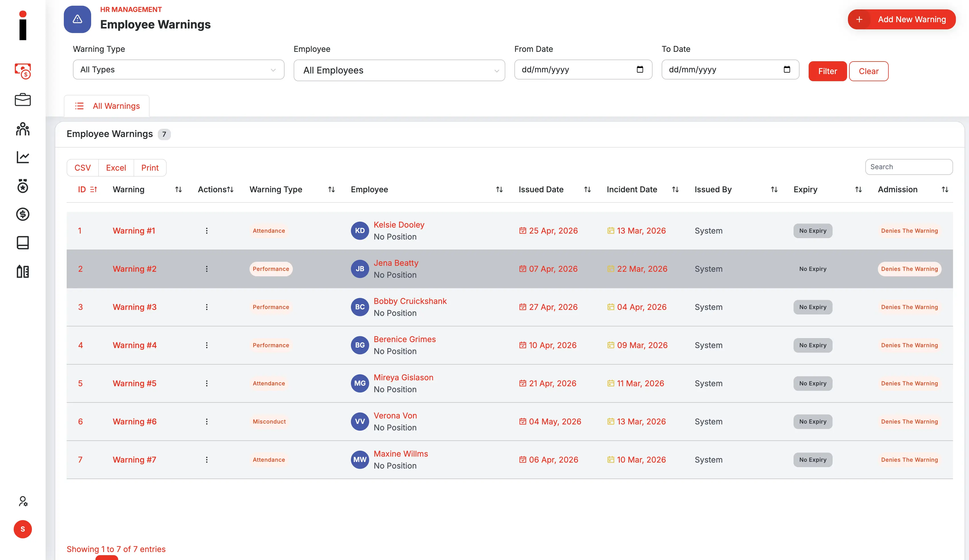This screenshot has width=969, height=560.
Task: Click KD avatar for Kelsie Dooley
Action: pyautogui.click(x=360, y=231)
